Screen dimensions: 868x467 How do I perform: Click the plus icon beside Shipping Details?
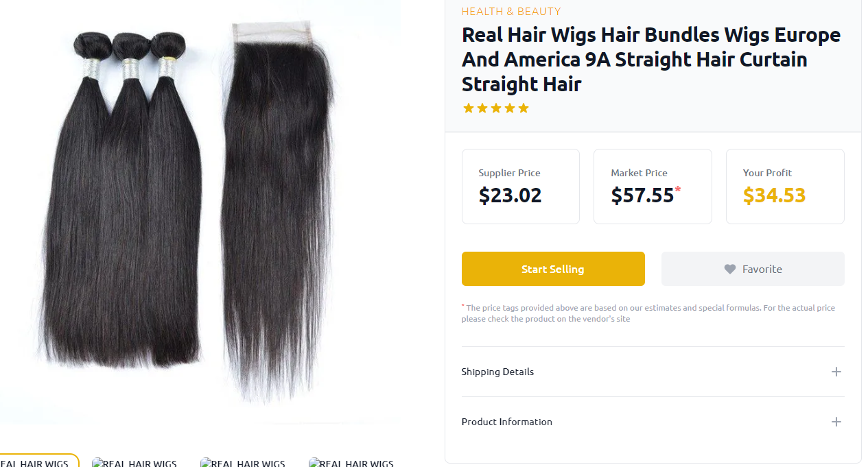click(x=836, y=372)
